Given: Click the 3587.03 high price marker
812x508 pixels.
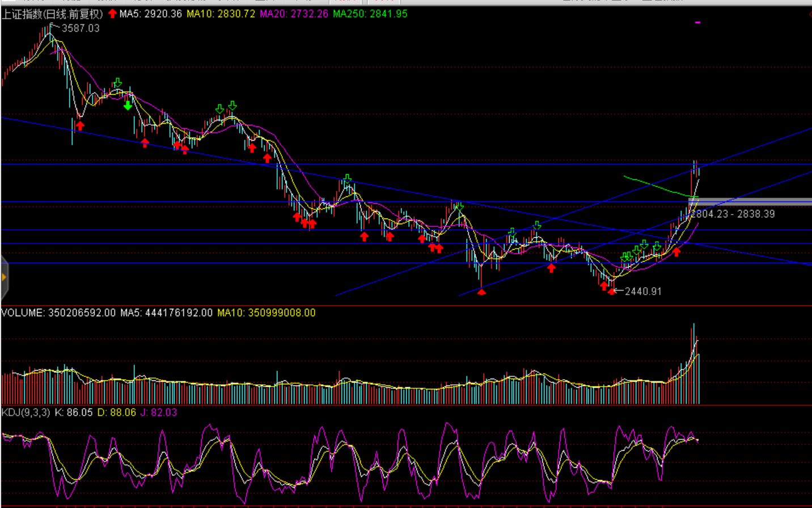Looking at the screenshot, I should [x=80, y=28].
